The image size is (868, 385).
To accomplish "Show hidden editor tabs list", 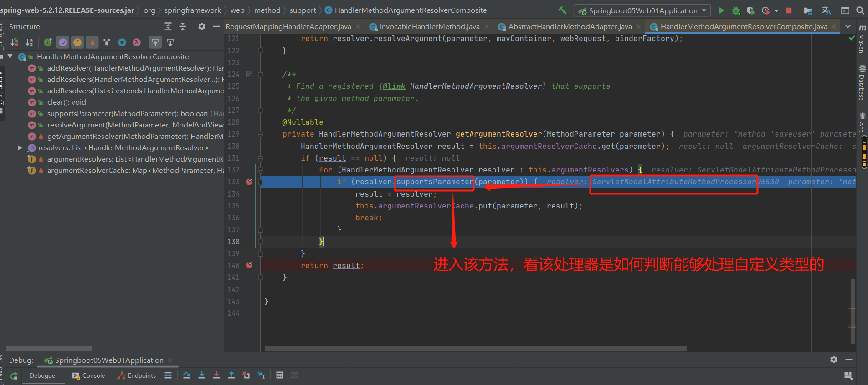I will (x=848, y=26).
